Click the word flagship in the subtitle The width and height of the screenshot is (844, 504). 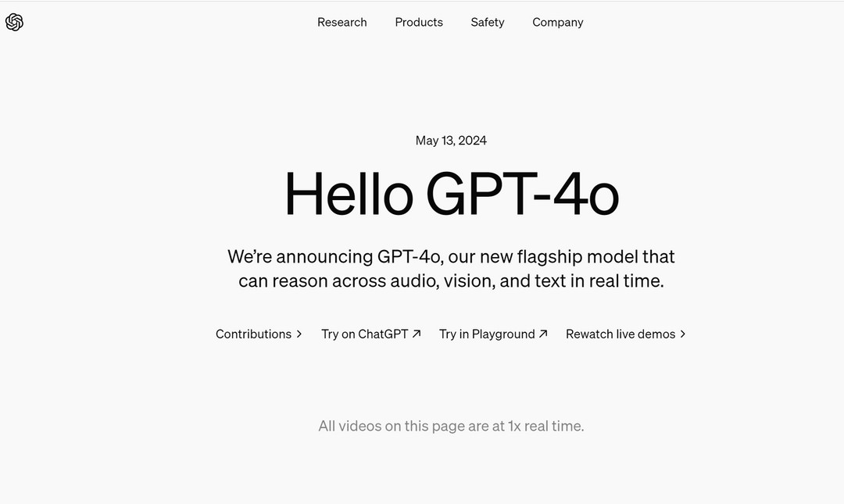tap(549, 257)
